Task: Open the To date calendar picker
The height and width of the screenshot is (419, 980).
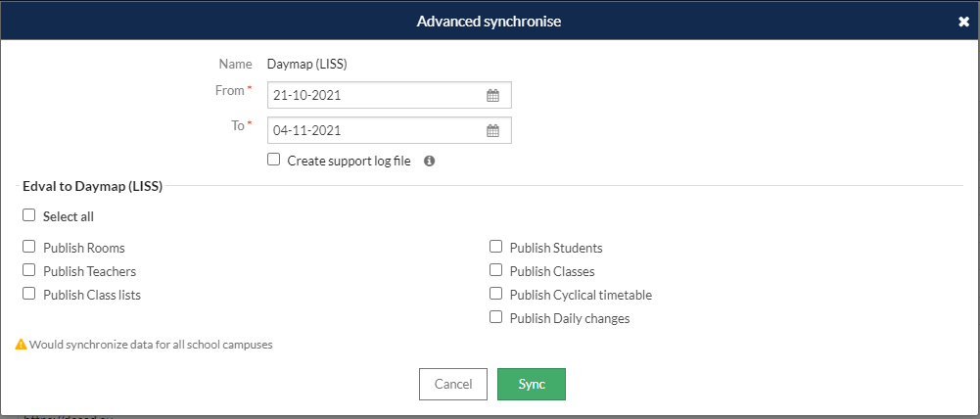Action: pos(493,131)
